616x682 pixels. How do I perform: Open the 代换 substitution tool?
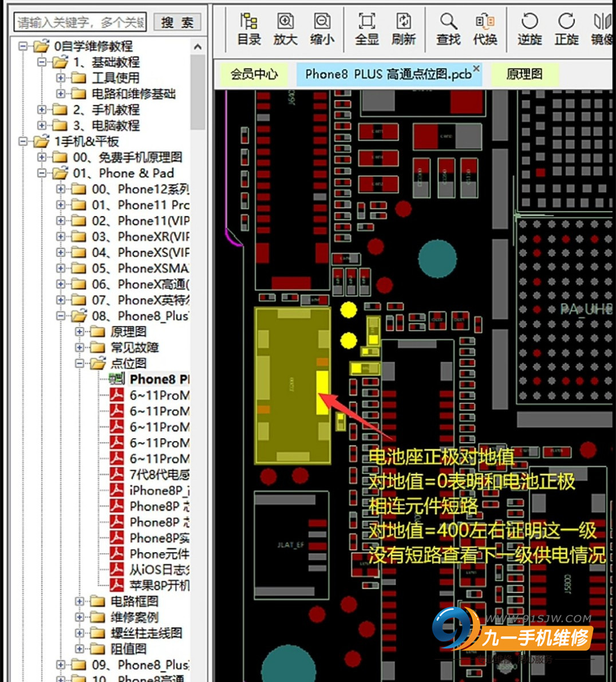485,29
